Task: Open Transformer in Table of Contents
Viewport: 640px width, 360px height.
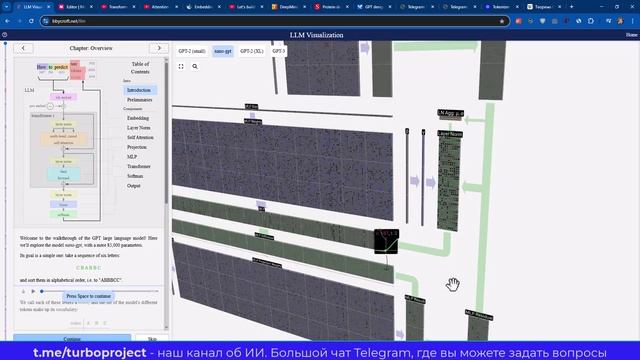Action: pyautogui.click(x=139, y=167)
